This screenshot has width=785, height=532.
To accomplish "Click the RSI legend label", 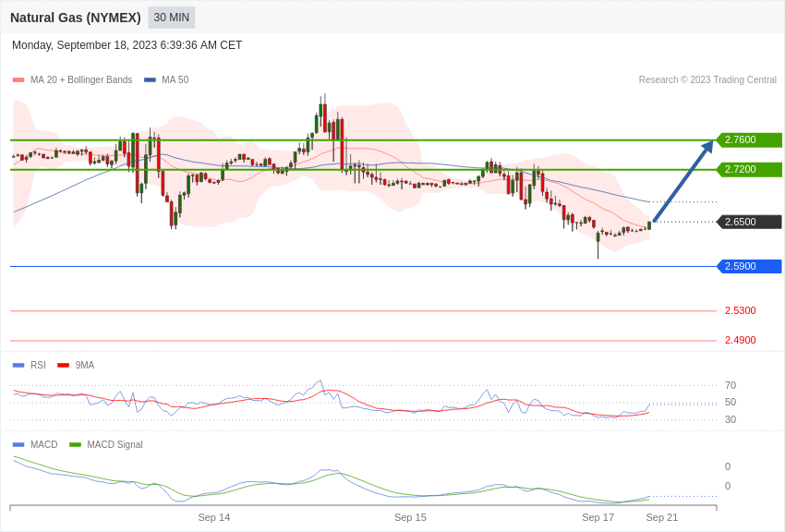I will click(x=38, y=366).
